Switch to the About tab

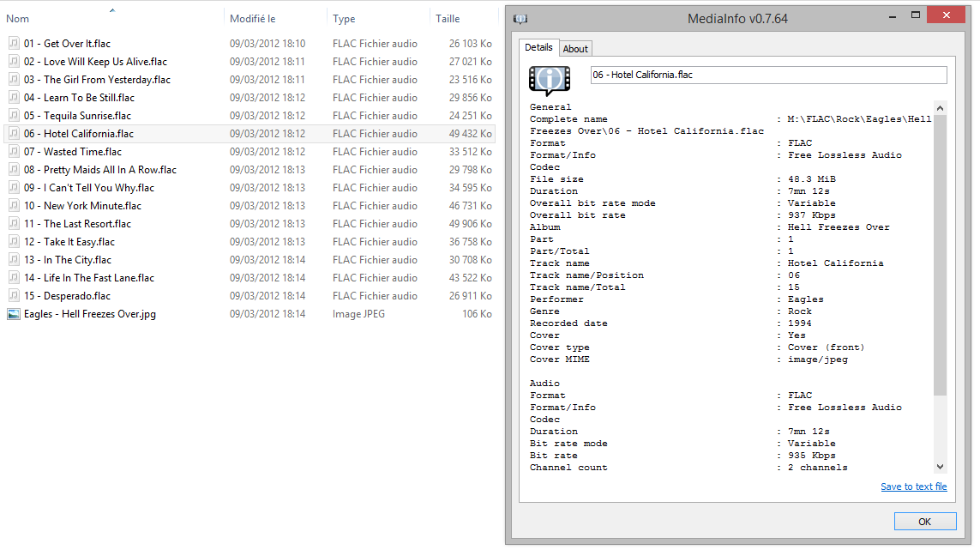(575, 48)
